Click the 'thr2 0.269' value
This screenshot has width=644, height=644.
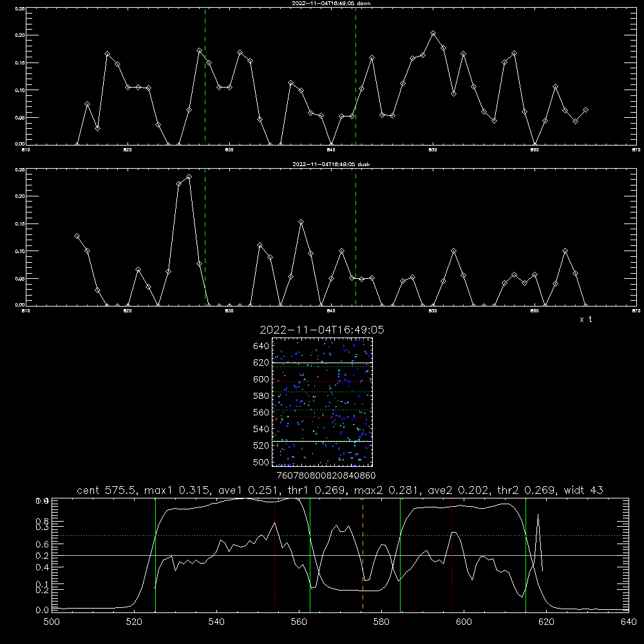(527, 490)
